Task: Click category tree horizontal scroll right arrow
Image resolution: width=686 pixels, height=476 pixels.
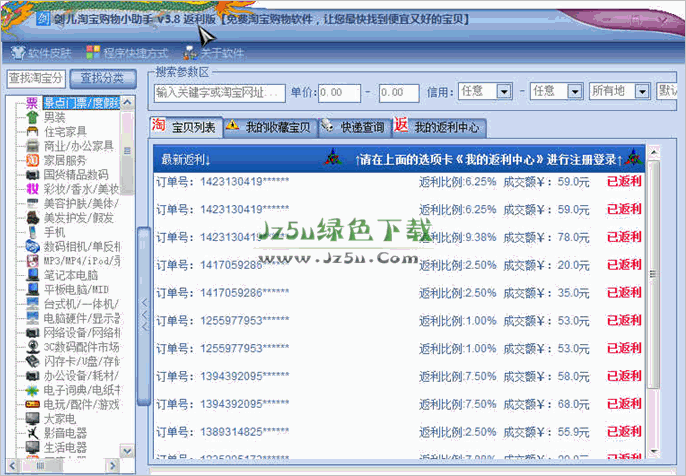Action: point(113,466)
